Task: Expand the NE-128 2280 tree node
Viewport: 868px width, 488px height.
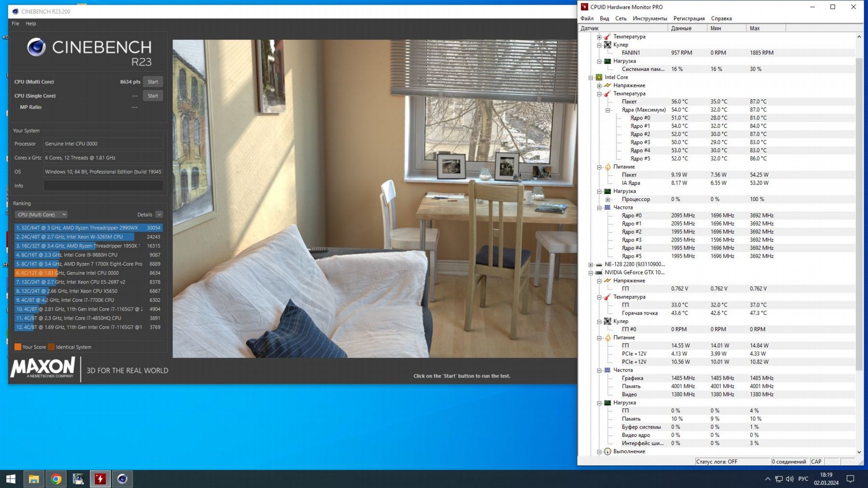Action: click(x=591, y=265)
